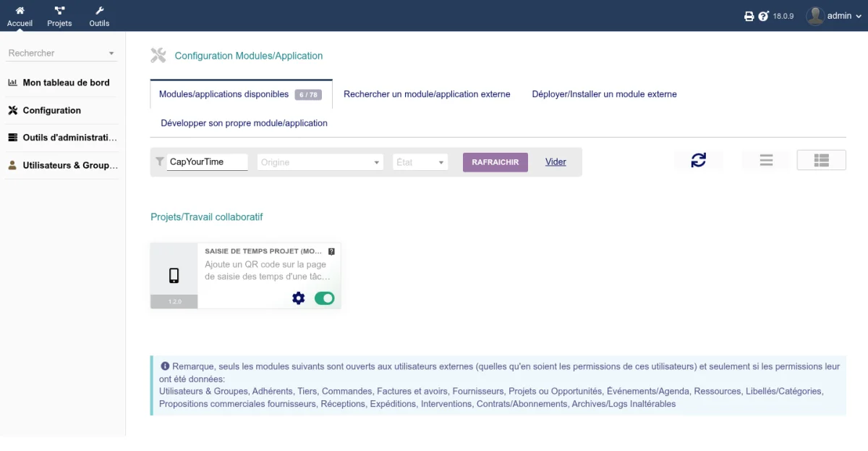The height and width of the screenshot is (451, 868).
Task: Click the 1.2.0 version label
Action: pyautogui.click(x=174, y=302)
